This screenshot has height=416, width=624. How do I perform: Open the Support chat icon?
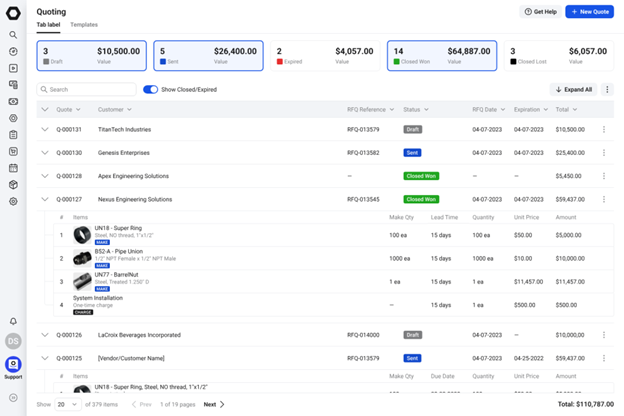pos(13,366)
